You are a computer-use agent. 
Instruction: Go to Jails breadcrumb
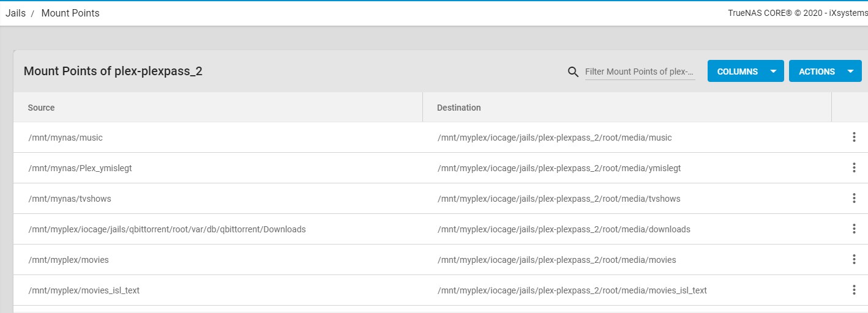click(15, 13)
